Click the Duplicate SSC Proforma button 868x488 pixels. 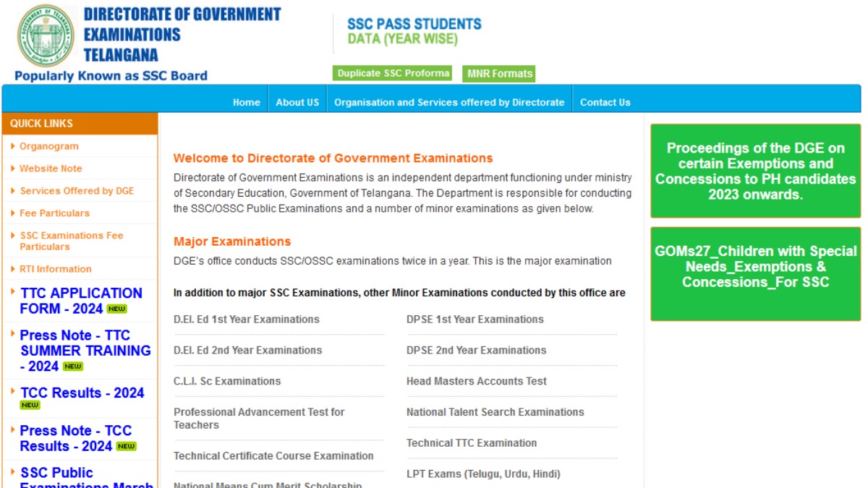tap(394, 74)
